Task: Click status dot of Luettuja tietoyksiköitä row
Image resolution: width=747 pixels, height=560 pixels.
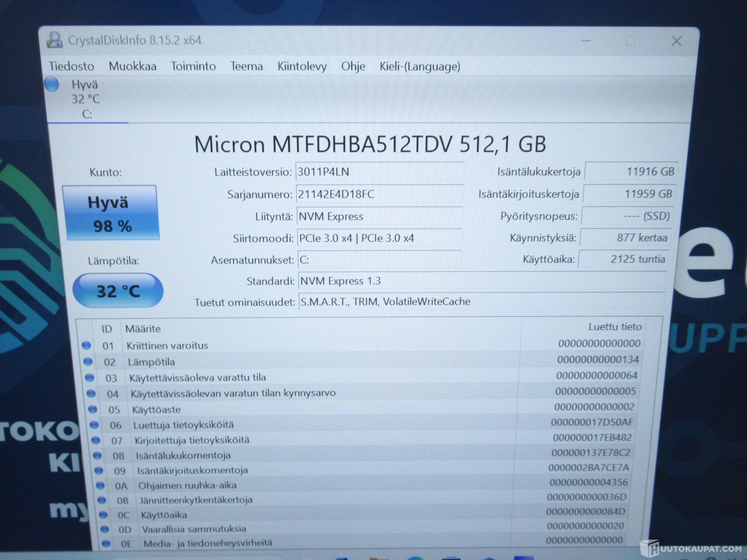Action: pyautogui.click(x=94, y=424)
